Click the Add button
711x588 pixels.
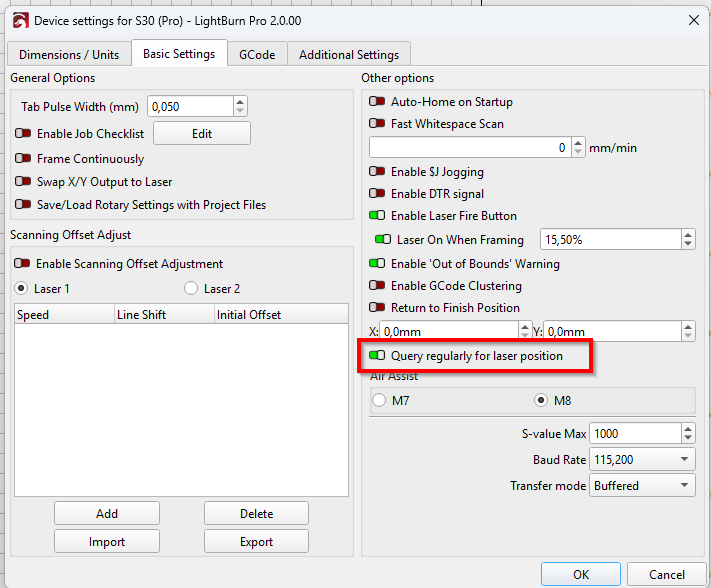(x=107, y=513)
